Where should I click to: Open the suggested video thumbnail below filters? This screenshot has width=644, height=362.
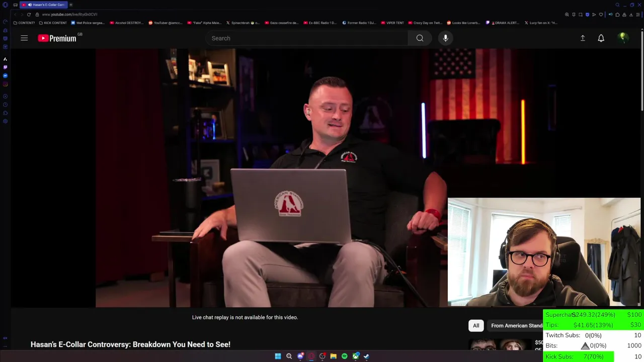point(500,344)
